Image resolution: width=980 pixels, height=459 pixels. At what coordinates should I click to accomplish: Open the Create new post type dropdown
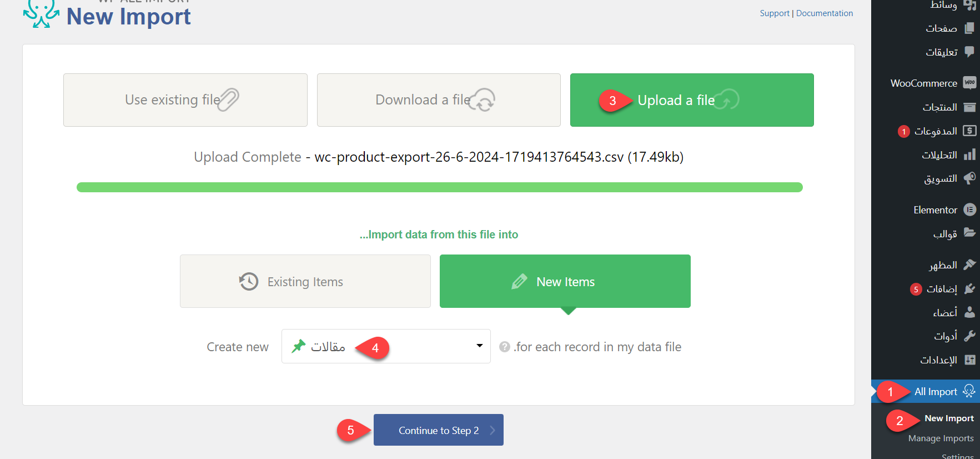385,346
